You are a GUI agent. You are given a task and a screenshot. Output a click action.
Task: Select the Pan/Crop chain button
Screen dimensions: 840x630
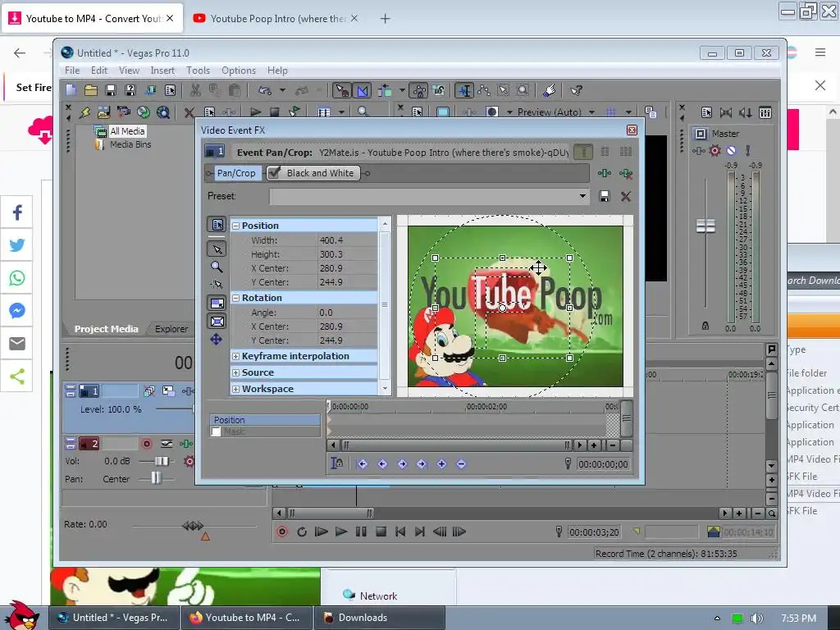click(x=235, y=173)
